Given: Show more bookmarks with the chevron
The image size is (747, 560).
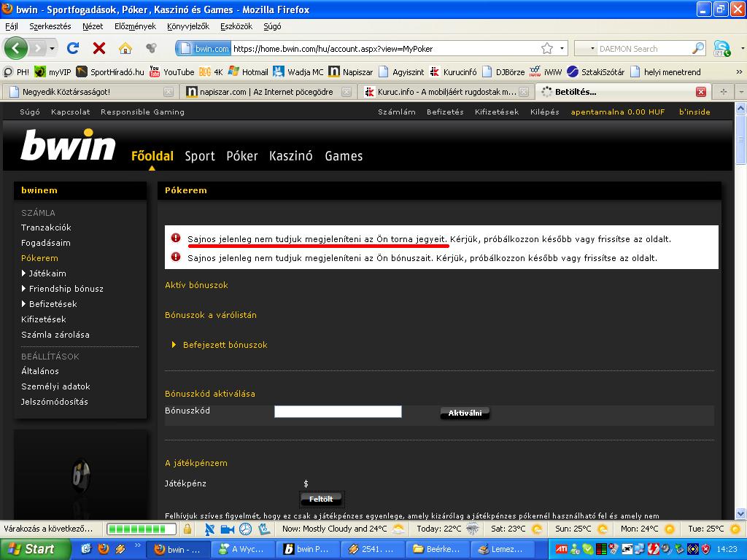Looking at the screenshot, I should (739, 72).
